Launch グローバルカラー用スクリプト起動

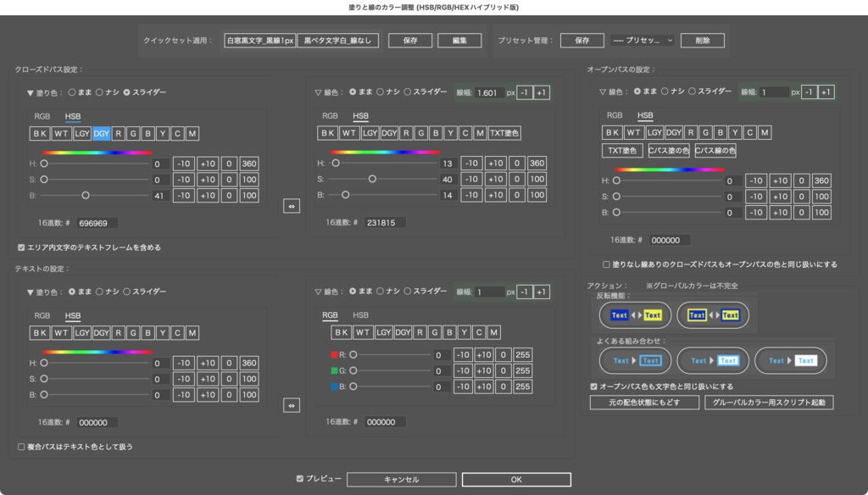click(x=770, y=403)
